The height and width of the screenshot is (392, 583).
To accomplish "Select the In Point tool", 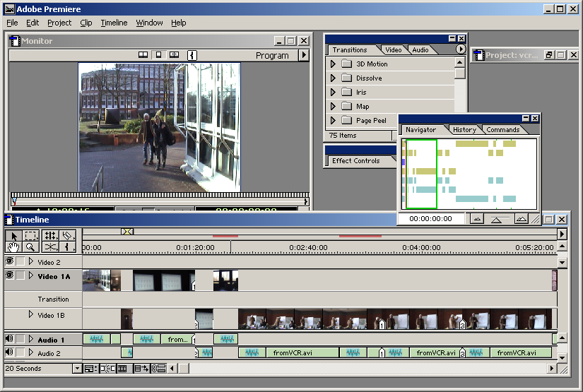I will point(67,247).
